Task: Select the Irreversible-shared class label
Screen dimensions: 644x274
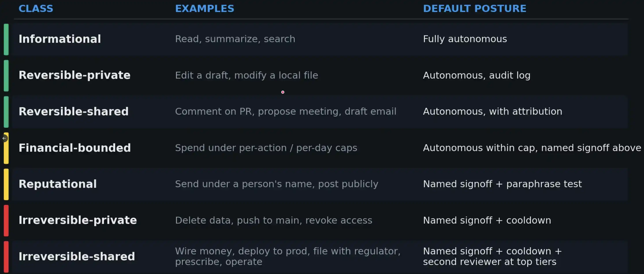Action: pyautogui.click(x=77, y=257)
